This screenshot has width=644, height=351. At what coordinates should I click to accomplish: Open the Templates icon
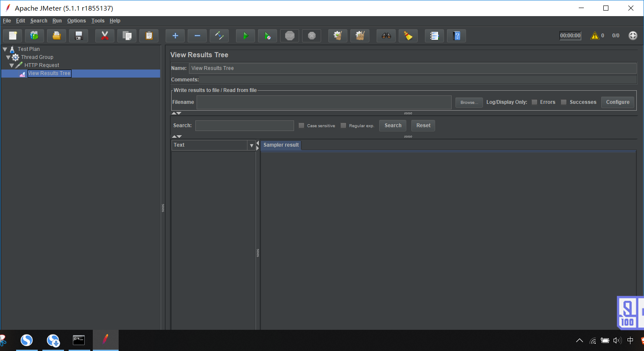pos(34,36)
